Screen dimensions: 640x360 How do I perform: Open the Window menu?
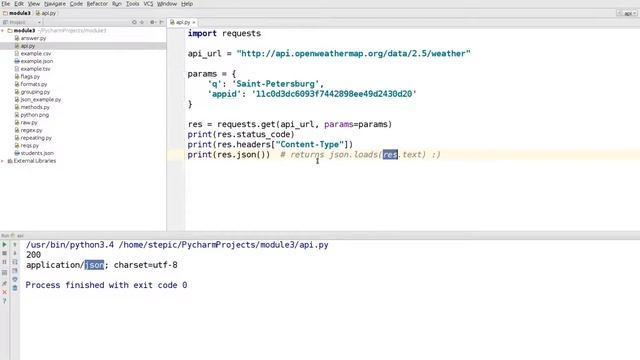coord(167,4)
